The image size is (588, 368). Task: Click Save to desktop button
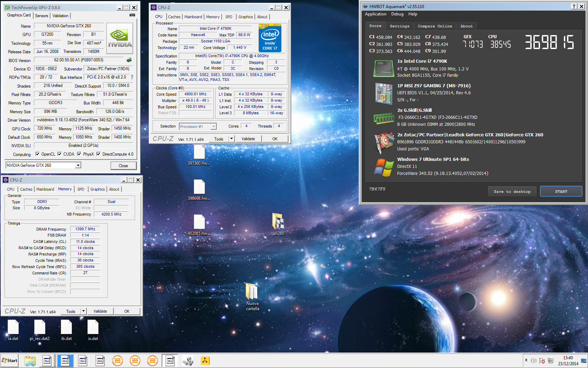click(x=512, y=191)
